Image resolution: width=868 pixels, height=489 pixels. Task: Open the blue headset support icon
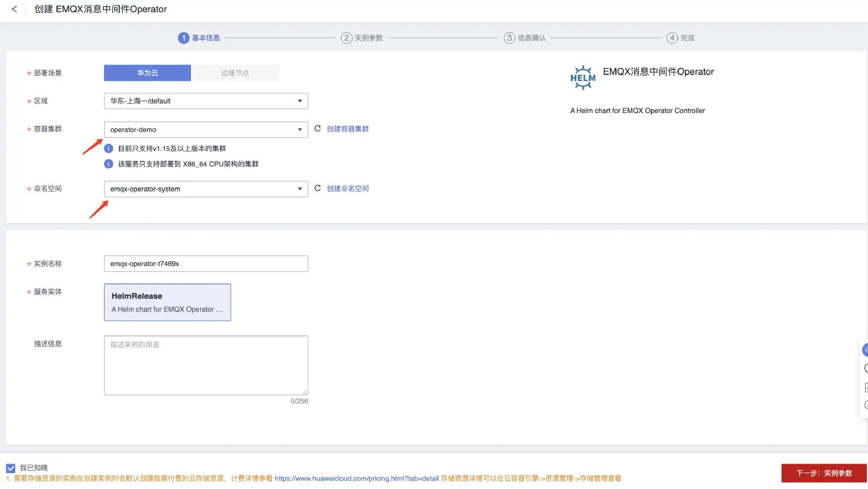(x=865, y=350)
